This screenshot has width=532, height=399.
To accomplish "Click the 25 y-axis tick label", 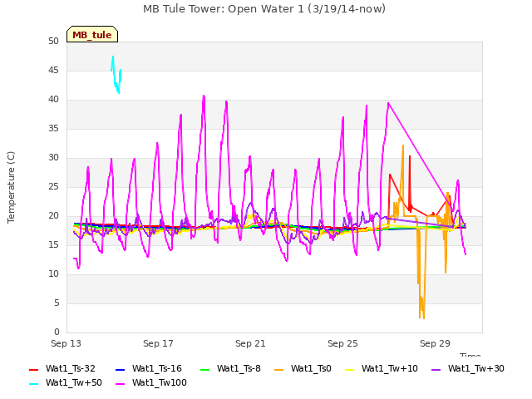I will (53, 187).
